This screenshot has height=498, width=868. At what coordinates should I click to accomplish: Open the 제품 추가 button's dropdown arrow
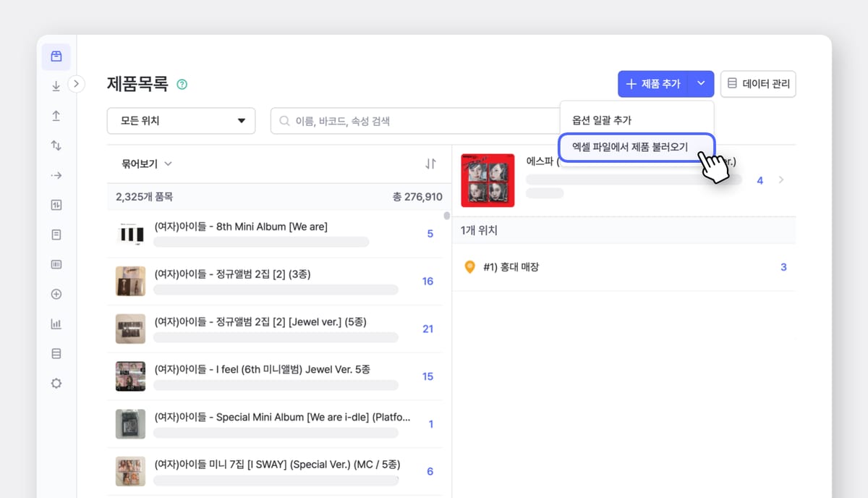(x=699, y=84)
